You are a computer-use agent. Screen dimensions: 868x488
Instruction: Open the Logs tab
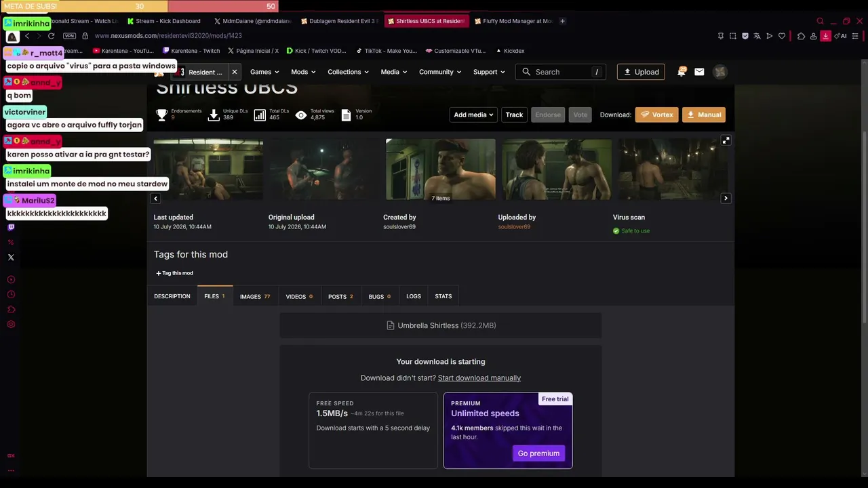[x=414, y=296]
